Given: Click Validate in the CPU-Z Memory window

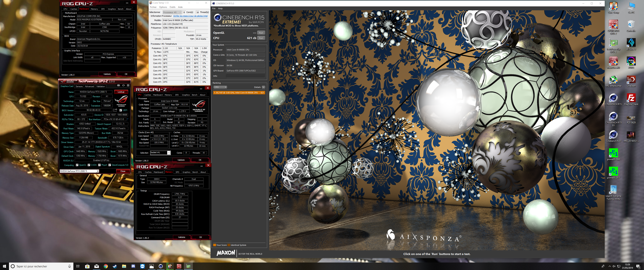Looking at the screenshot, I should 182,237.
